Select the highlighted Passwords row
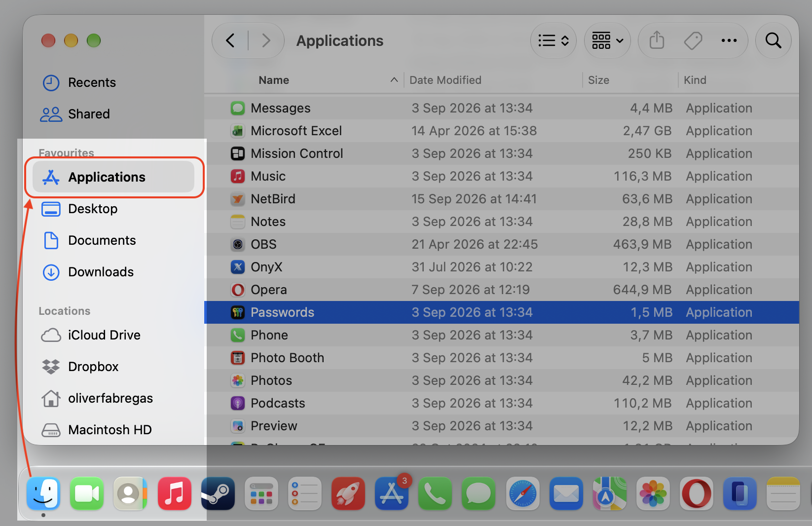The image size is (812, 526). (x=502, y=312)
